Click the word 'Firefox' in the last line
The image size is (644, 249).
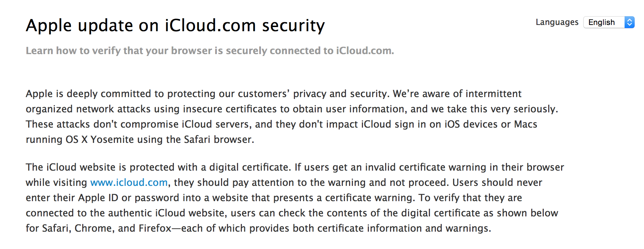[x=155, y=228]
